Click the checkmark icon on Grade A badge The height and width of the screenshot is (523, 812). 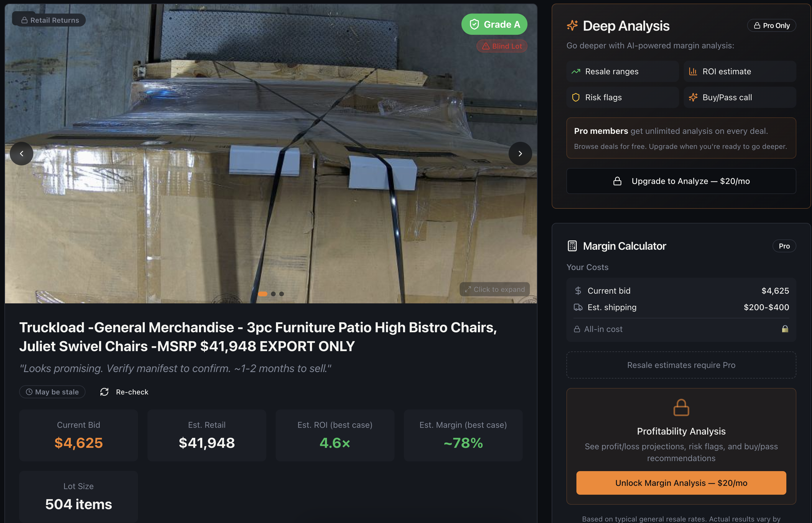[474, 24]
